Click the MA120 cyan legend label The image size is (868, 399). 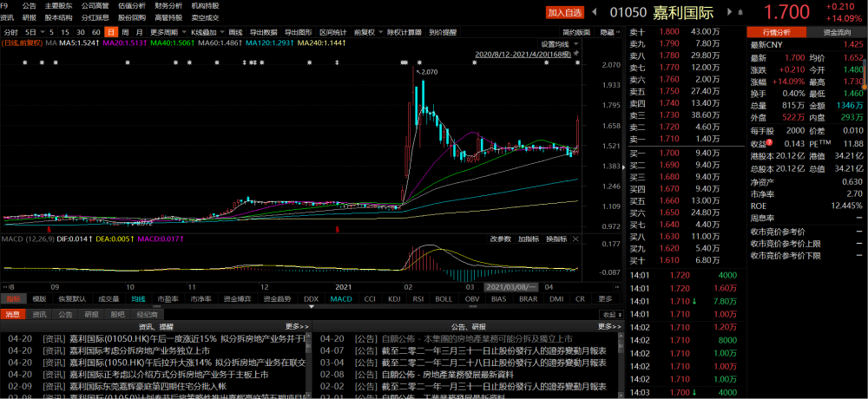270,43
